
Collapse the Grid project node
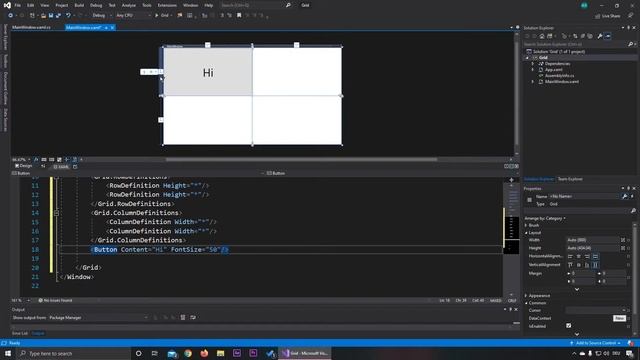(x=527, y=58)
